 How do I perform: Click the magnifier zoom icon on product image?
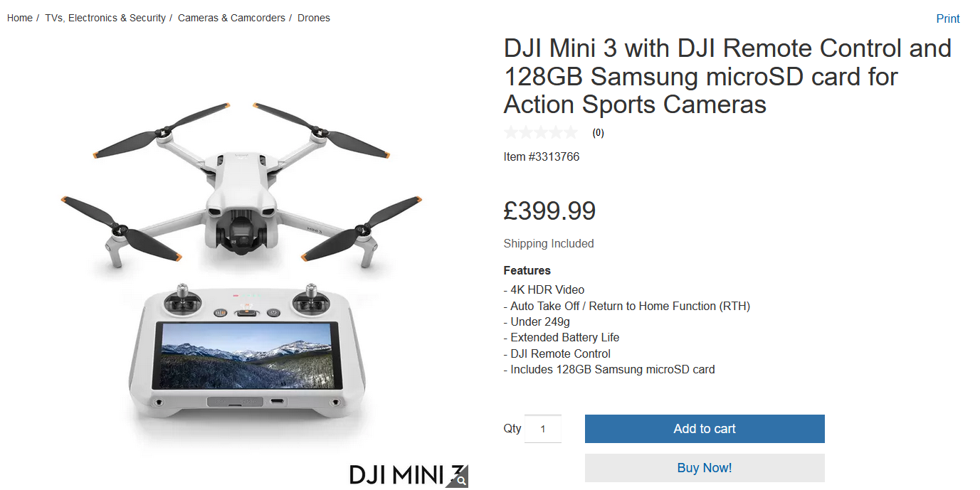pos(460,481)
